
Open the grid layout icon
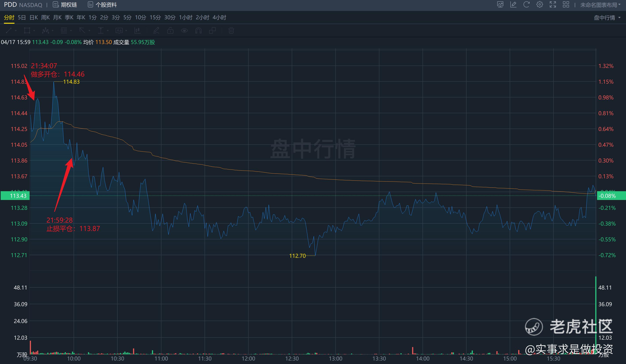tap(566, 5)
